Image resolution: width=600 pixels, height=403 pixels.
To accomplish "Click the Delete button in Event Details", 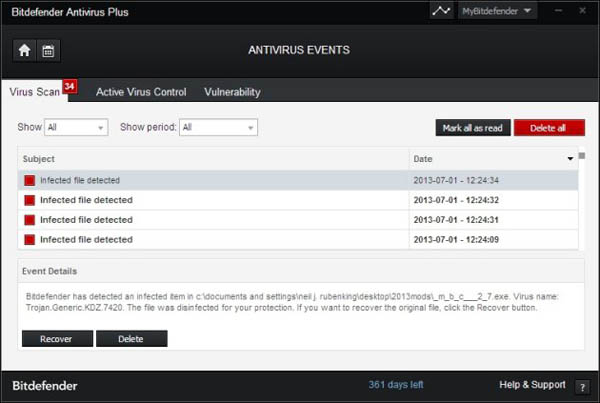I will click(132, 339).
